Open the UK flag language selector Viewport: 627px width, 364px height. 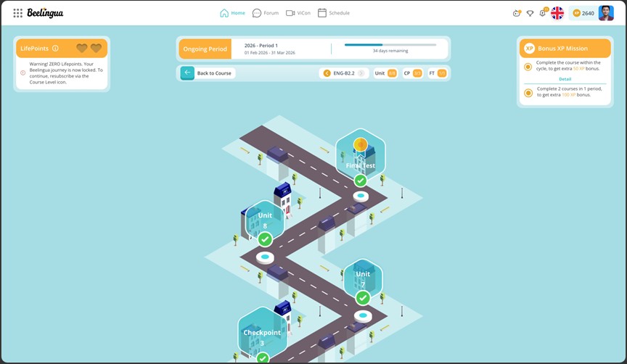pos(557,13)
